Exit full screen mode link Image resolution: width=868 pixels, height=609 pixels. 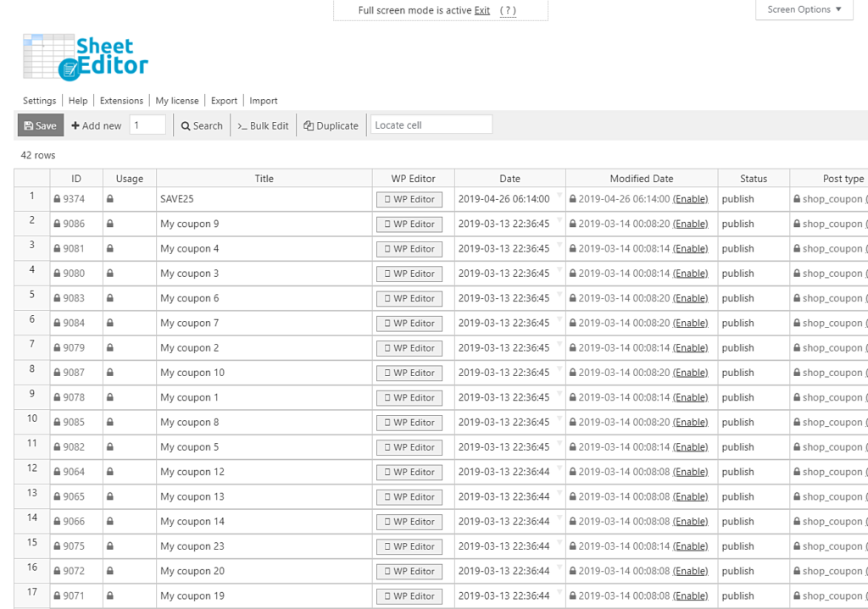(482, 10)
